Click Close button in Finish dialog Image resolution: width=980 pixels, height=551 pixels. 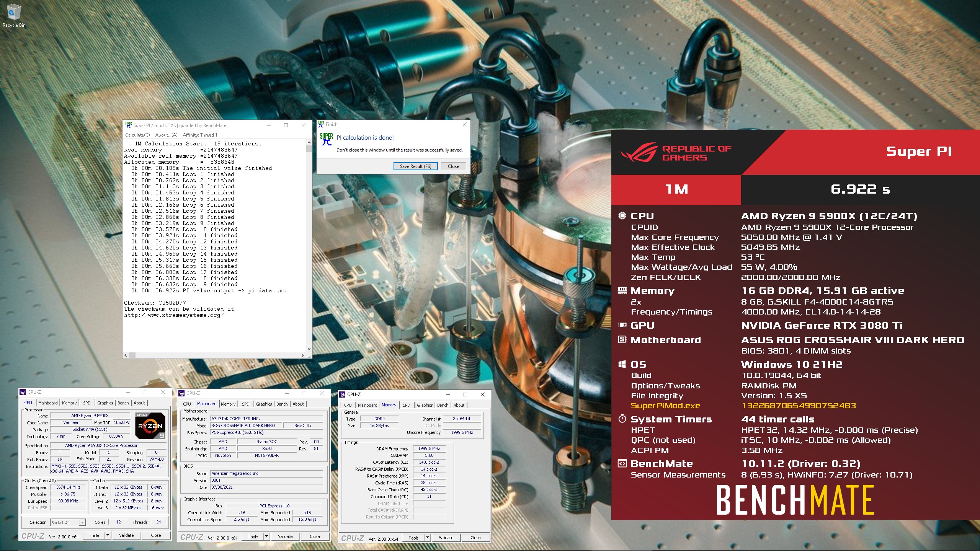click(453, 166)
